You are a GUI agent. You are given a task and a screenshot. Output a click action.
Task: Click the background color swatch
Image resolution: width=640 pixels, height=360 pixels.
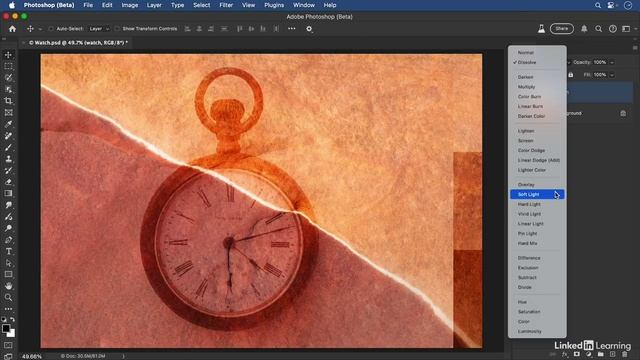pos(12,334)
